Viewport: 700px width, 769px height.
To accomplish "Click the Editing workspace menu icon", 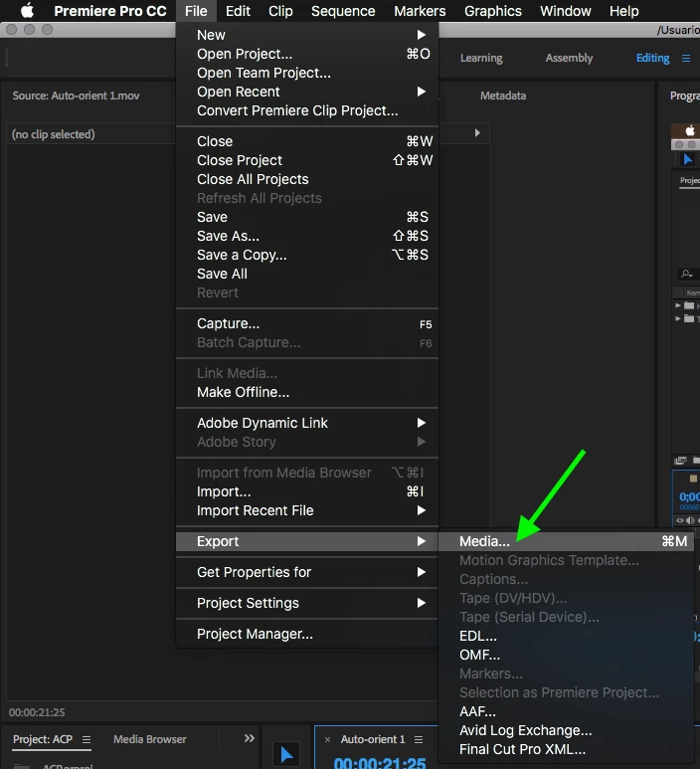I will pos(686,59).
